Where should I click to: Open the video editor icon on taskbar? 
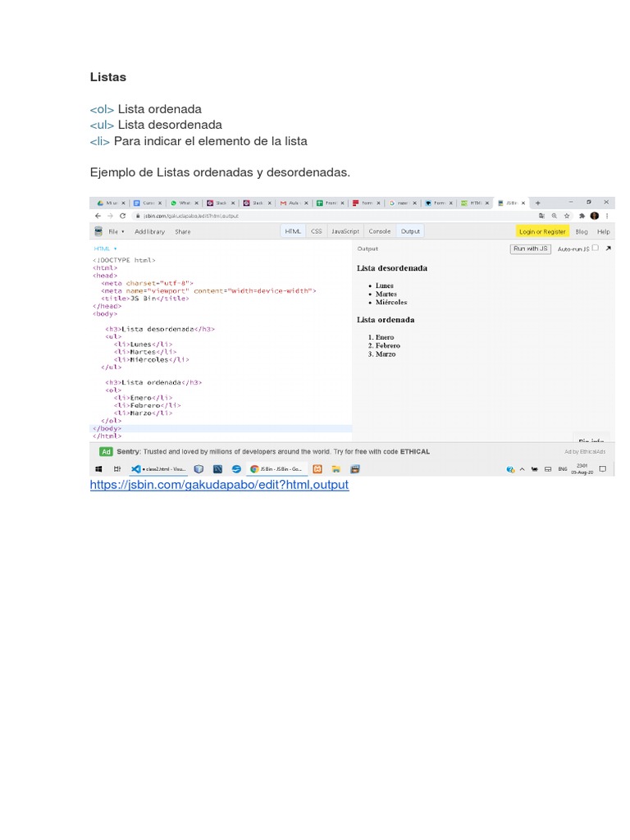pyautogui.click(x=354, y=469)
